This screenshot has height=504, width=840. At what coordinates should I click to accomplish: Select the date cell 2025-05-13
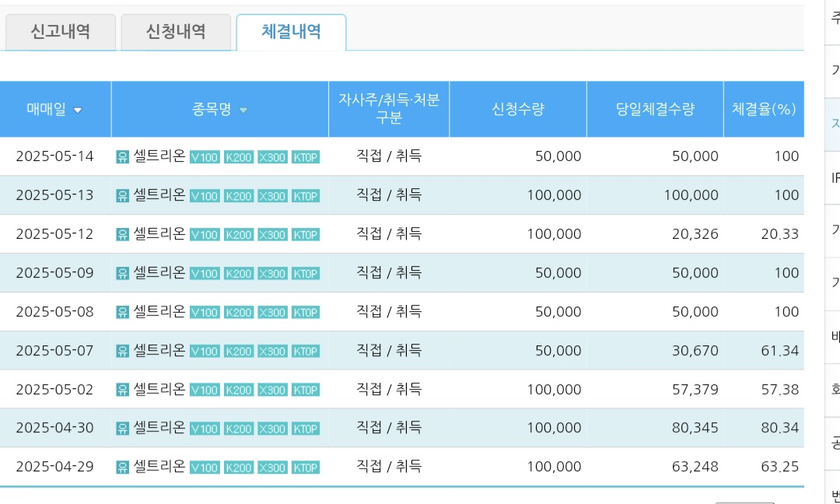54,195
